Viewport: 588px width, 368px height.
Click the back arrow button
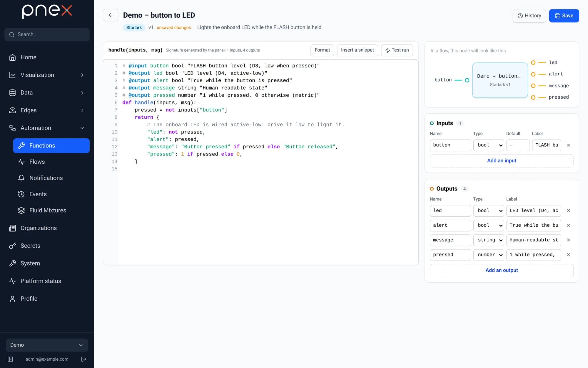pyautogui.click(x=111, y=15)
